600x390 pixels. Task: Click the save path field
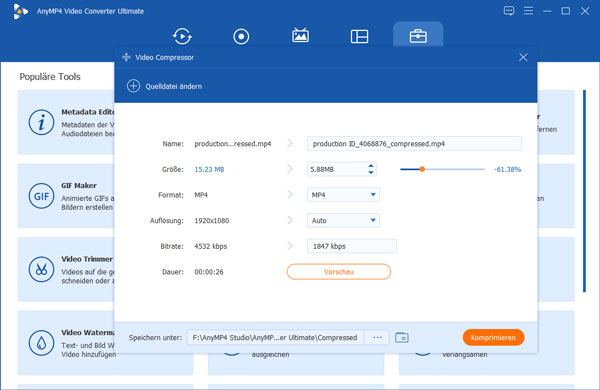pyautogui.click(x=275, y=338)
